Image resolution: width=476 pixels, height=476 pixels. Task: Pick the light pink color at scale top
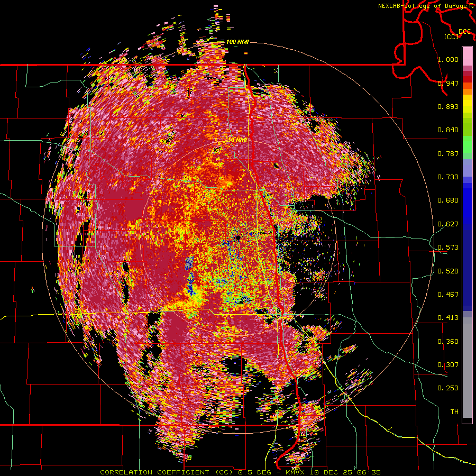(467, 56)
